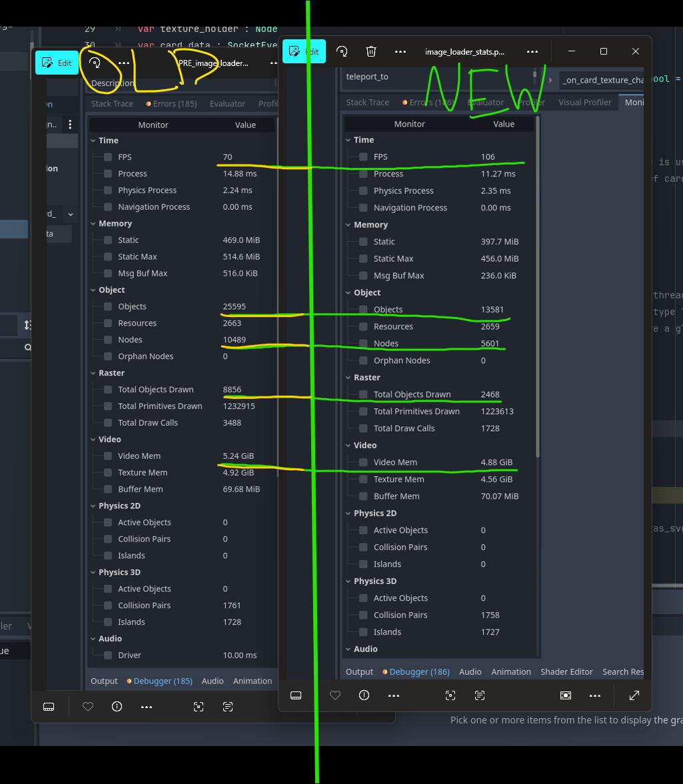Open the Shader Editor panel

tap(566, 671)
